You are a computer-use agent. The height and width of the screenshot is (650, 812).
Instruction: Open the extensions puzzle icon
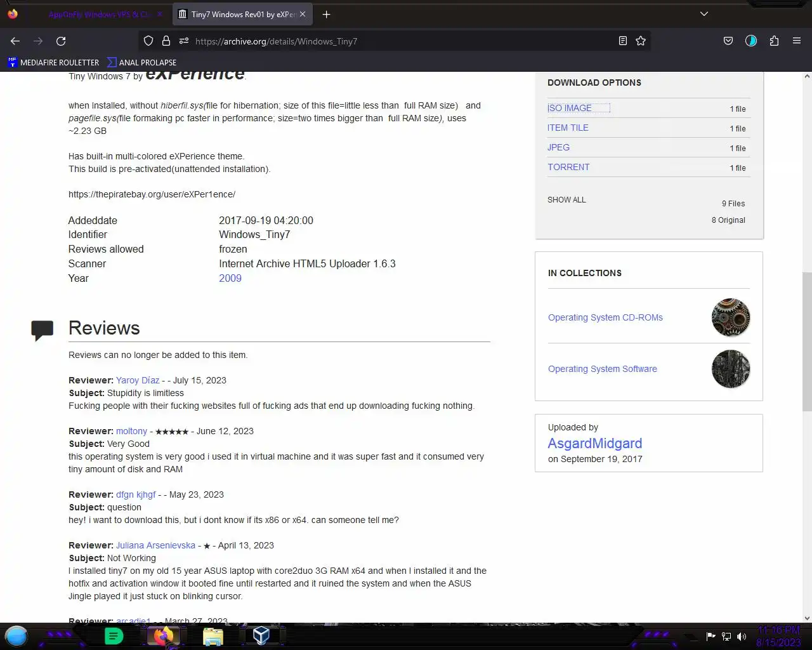point(774,41)
